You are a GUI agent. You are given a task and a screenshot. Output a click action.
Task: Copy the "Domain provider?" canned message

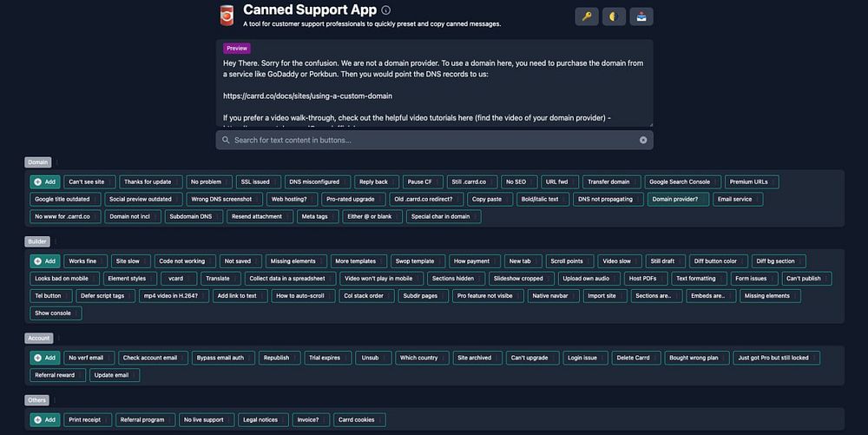(x=678, y=199)
